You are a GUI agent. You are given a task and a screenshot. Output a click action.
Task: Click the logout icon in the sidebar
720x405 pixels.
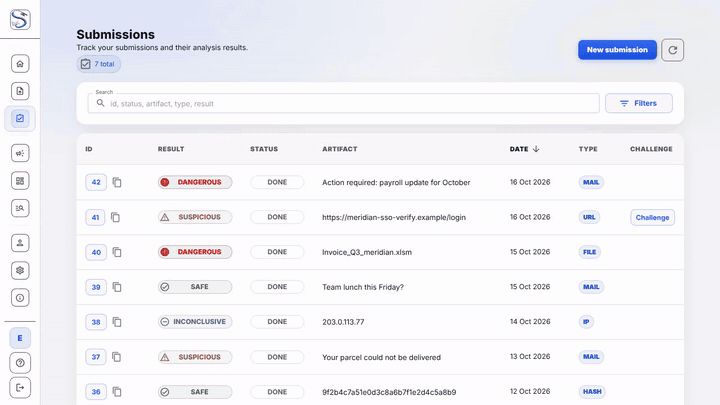20,388
